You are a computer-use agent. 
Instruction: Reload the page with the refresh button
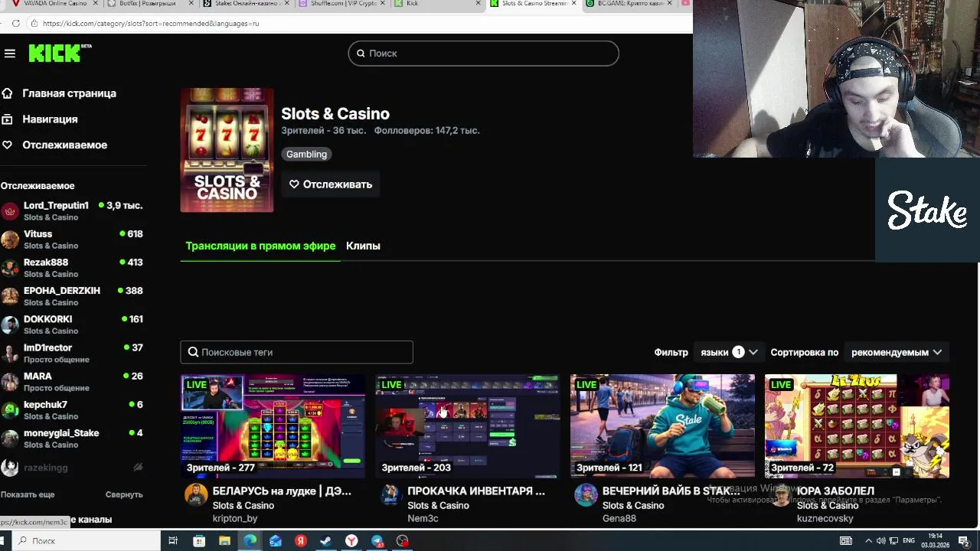15,23
